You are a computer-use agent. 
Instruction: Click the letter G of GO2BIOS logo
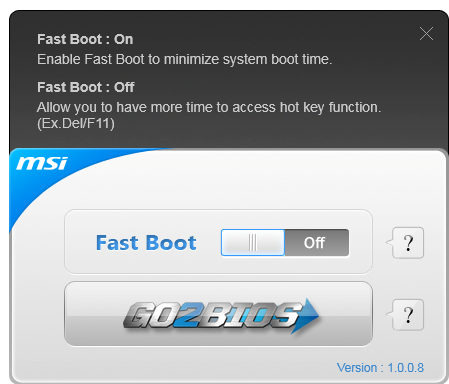137,315
